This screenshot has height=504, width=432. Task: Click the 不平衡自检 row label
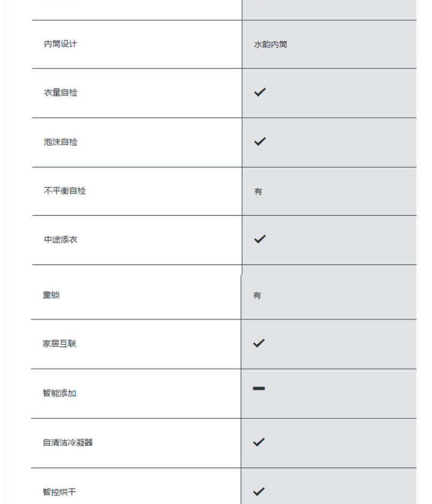tap(65, 191)
